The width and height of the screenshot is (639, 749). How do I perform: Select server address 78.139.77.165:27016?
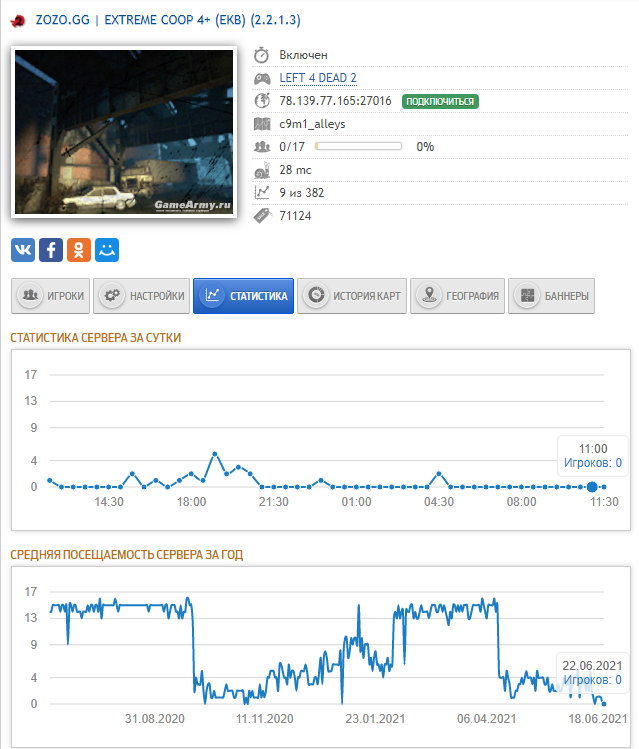click(335, 101)
